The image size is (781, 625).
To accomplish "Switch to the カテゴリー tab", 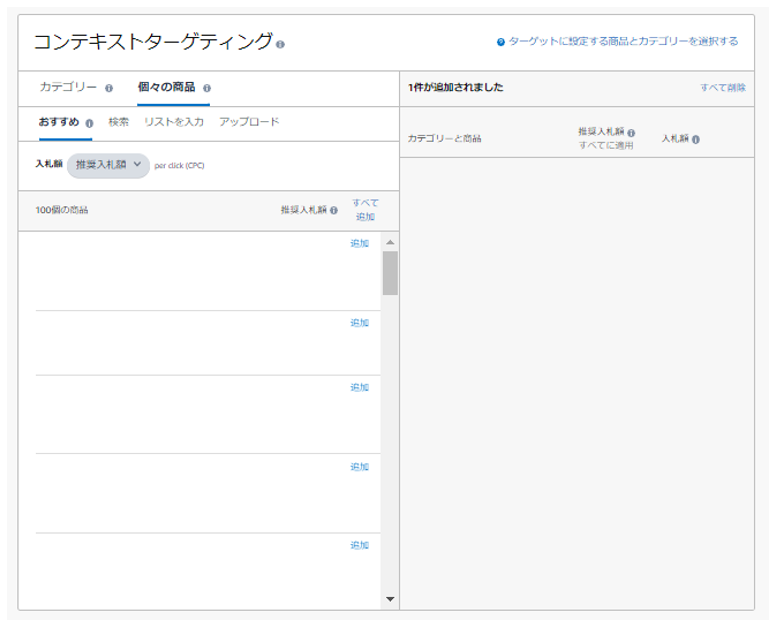I will 68,87.
